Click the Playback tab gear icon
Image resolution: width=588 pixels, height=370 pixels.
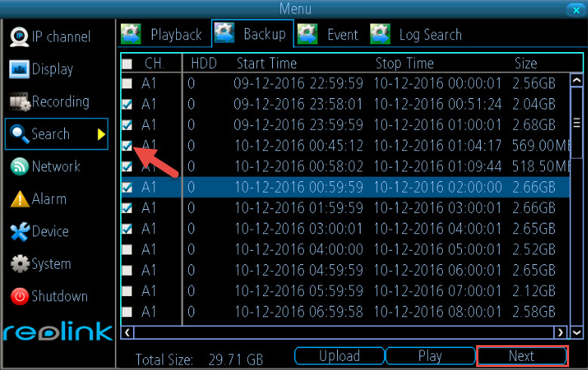point(131,35)
